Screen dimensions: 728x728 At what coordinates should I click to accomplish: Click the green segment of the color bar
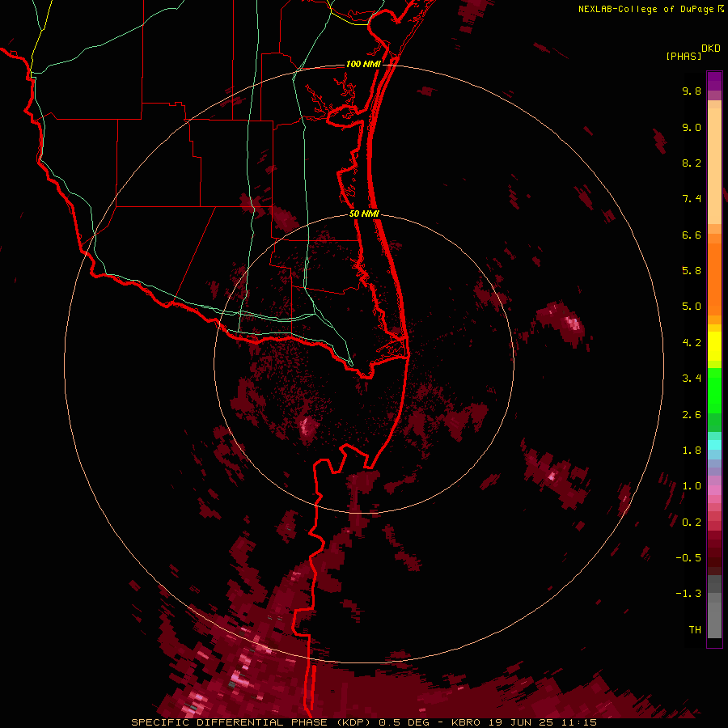[714, 400]
